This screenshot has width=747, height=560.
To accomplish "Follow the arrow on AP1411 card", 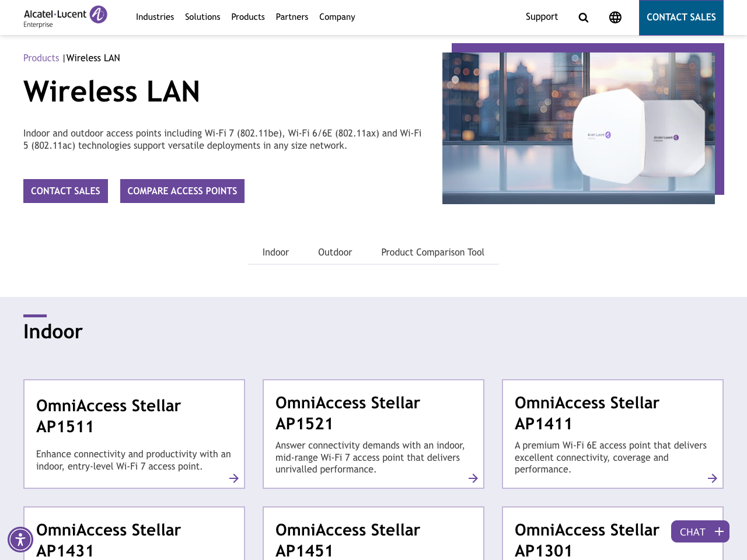I will tap(713, 478).
